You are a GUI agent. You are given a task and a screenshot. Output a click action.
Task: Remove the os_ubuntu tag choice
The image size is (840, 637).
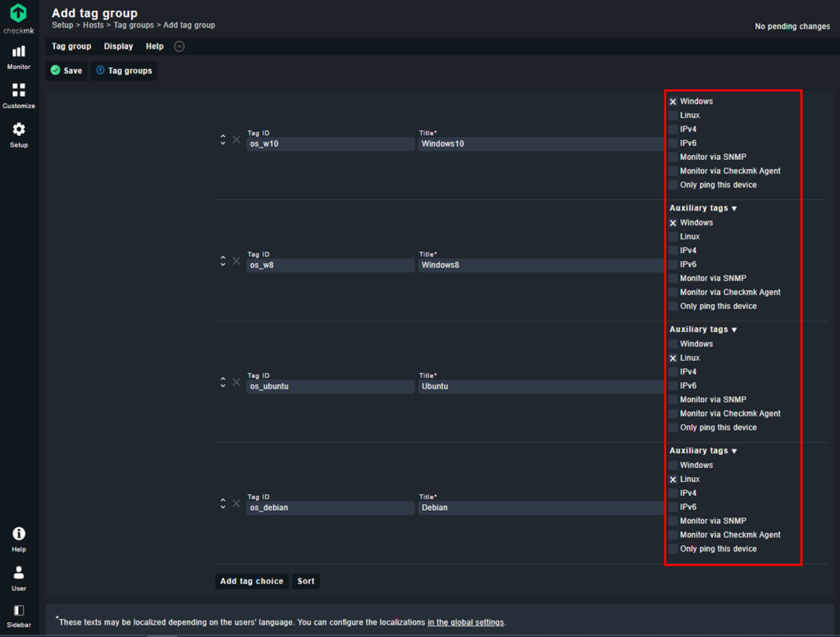(236, 382)
